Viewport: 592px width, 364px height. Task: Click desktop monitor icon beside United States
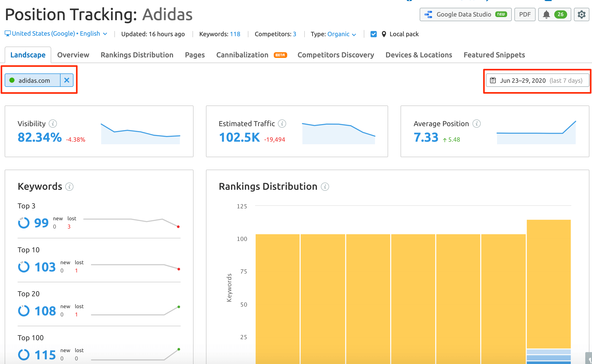[x=8, y=34]
